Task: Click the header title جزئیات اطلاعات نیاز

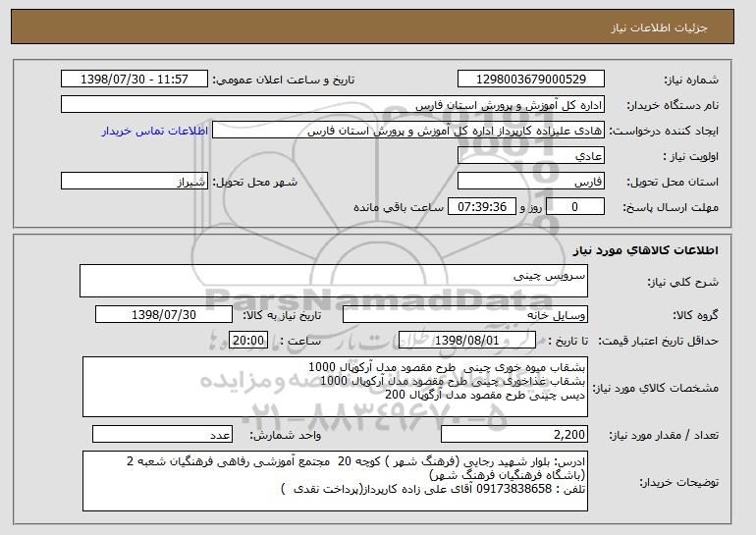Action: 659,27
